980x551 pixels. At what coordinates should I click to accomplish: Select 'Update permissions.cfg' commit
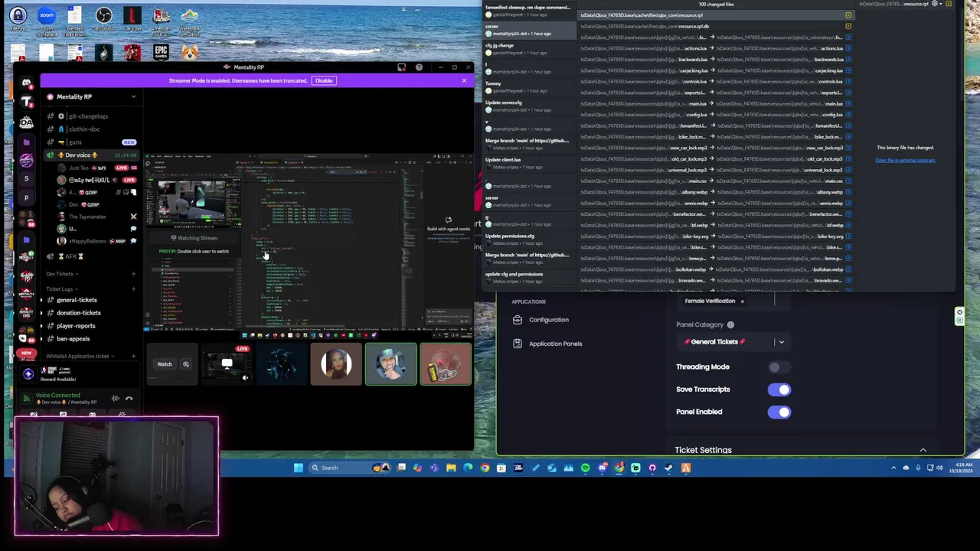(528, 239)
